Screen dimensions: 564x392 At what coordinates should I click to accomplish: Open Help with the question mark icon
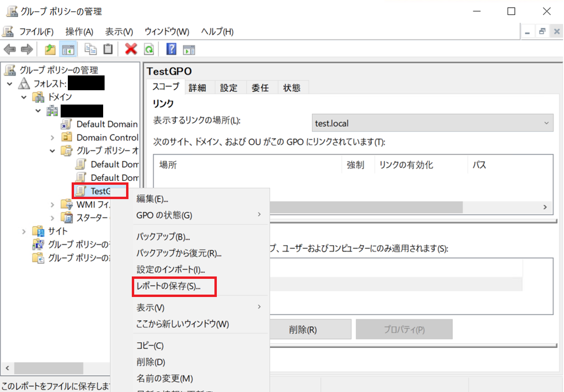pyautogui.click(x=171, y=49)
